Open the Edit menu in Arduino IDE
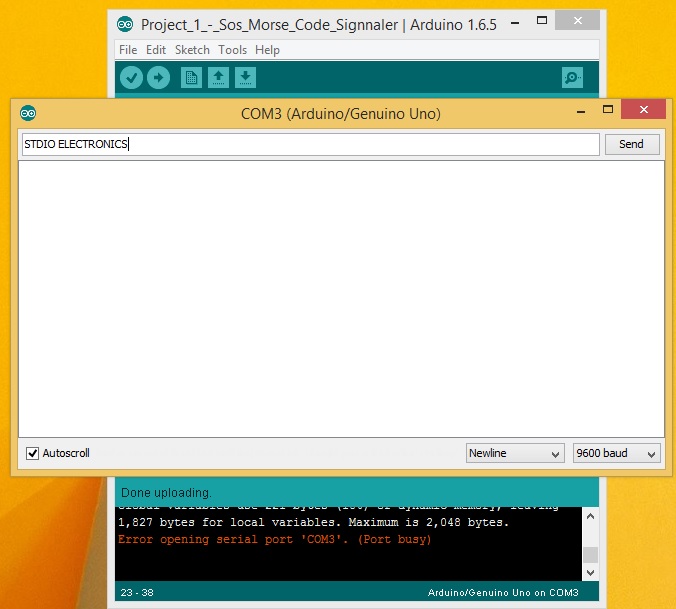 (x=156, y=50)
